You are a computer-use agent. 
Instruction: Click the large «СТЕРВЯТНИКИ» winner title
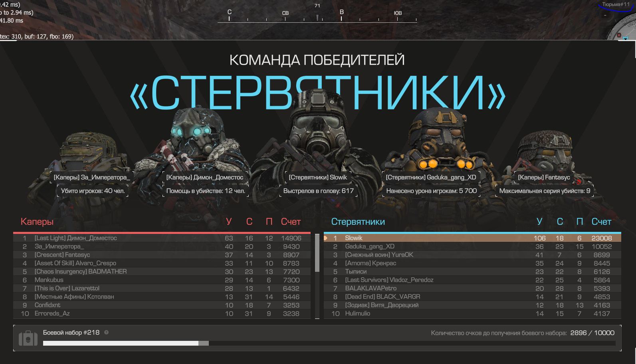coord(318,93)
